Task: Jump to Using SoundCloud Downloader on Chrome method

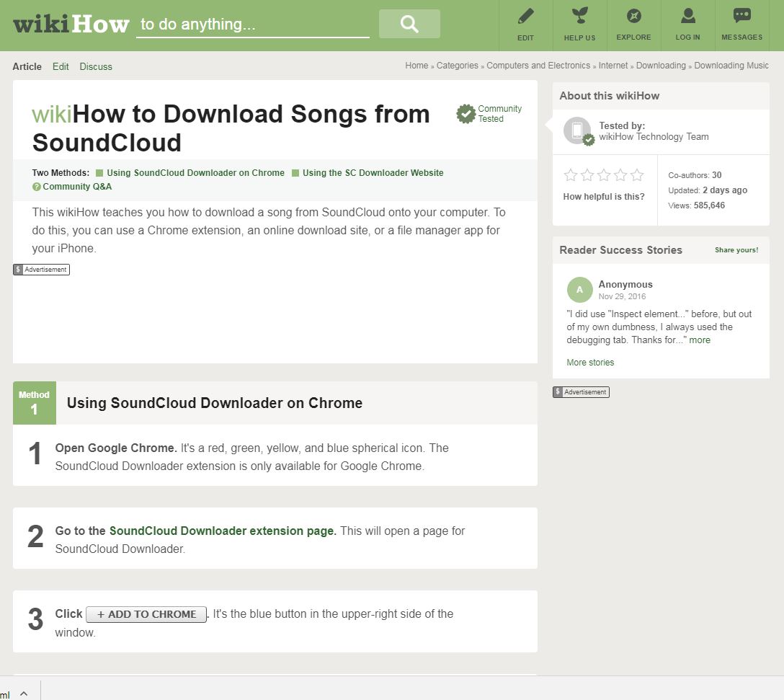Action: tap(195, 172)
